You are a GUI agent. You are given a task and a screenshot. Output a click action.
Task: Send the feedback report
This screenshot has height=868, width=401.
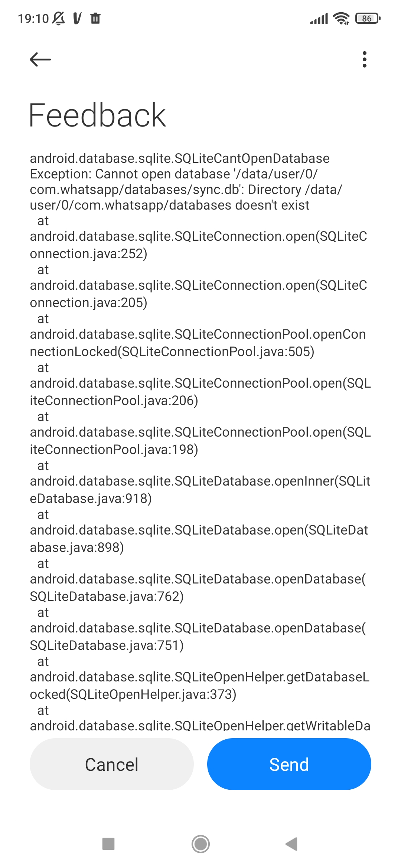tap(289, 764)
